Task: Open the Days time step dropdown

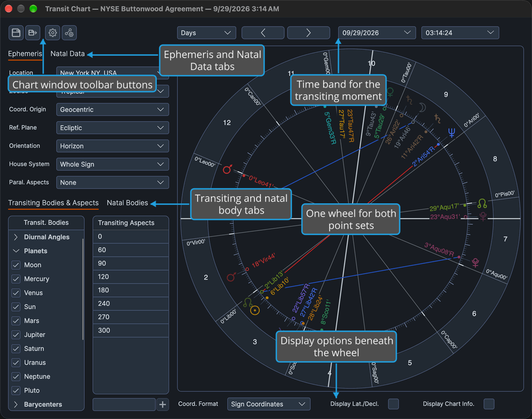Action: [x=206, y=33]
